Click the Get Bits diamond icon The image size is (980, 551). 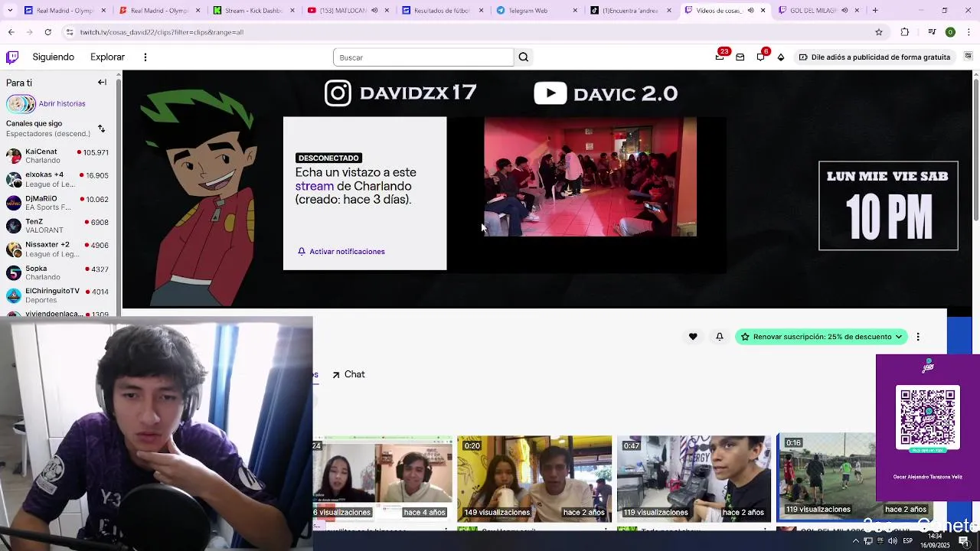click(x=781, y=57)
